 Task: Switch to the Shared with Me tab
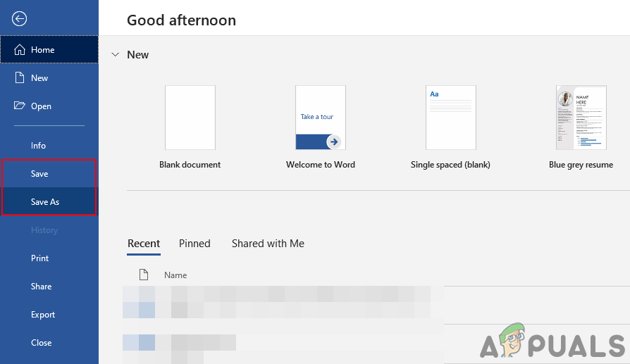click(x=268, y=244)
